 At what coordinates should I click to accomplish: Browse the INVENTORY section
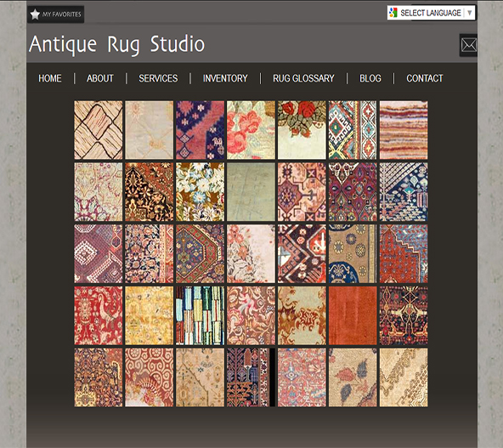225,78
